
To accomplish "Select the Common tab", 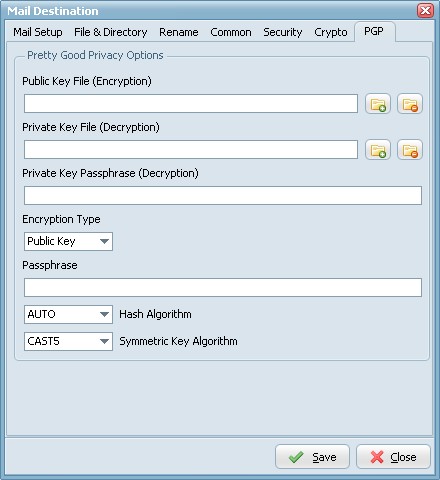I will 231,32.
